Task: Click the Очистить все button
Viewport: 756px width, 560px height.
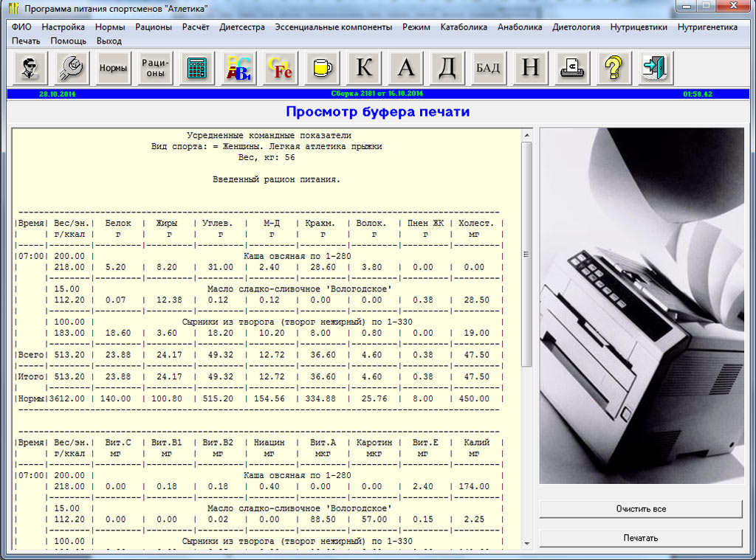Action: pos(640,509)
